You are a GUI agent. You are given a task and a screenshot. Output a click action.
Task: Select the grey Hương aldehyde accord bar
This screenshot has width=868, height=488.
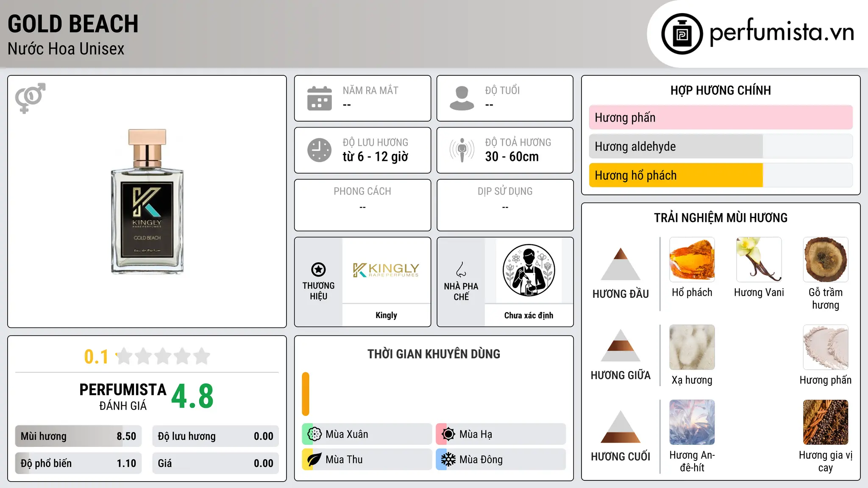(x=721, y=146)
